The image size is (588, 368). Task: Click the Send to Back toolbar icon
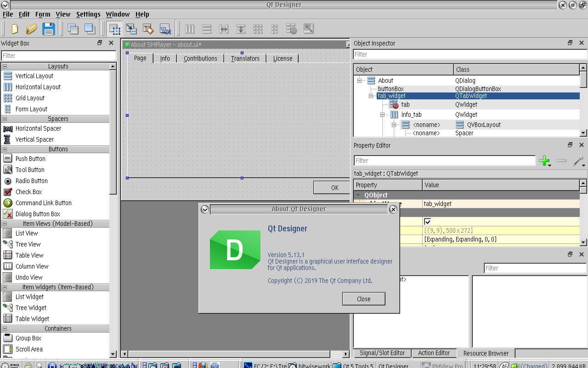coord(73,29)
